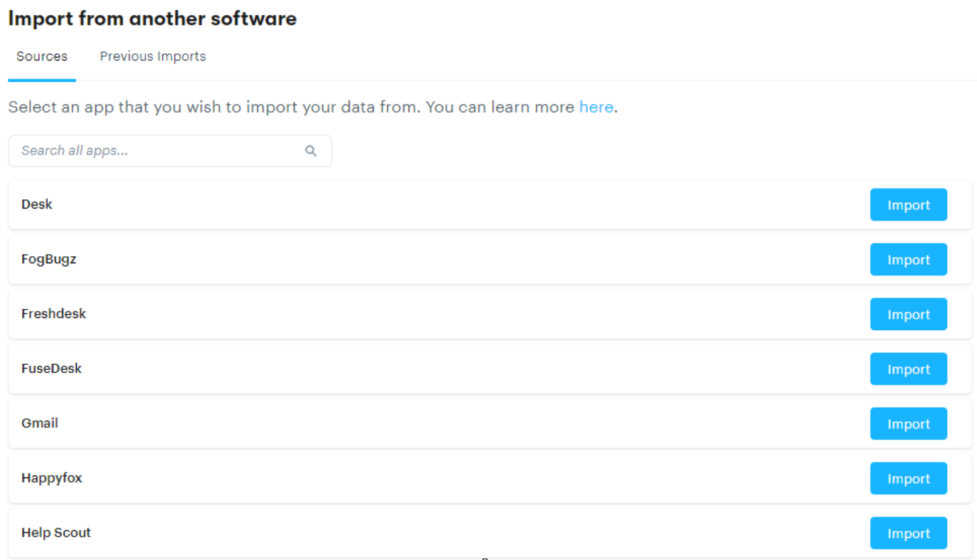977x560 pixels.
Task: Focus the 'Search all apps' field
Action: 170,151
